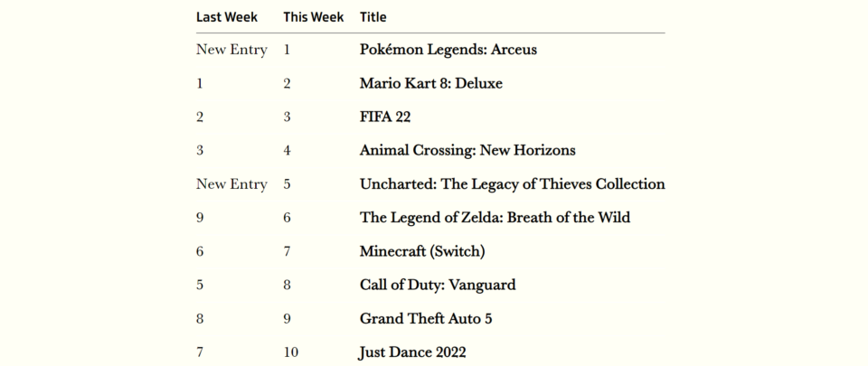Select Call of Duty: Vanguard title
The width and height of the screenshot is (868, 366).
pos(438,286)
